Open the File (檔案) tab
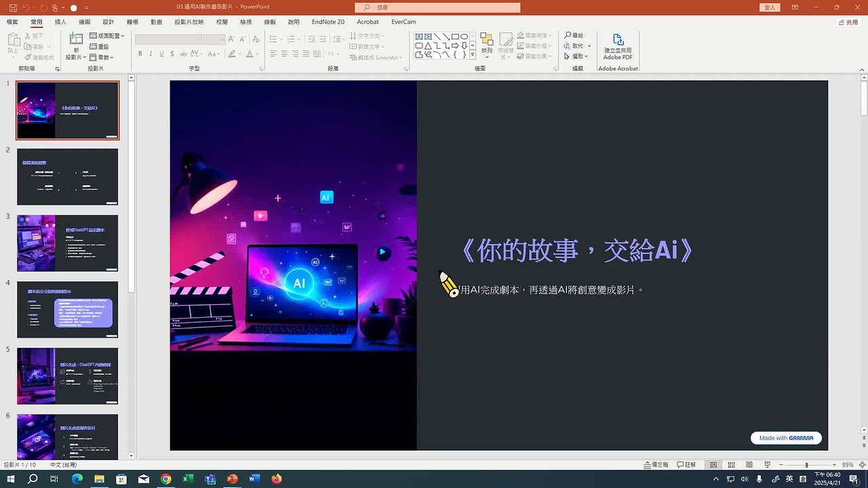 coord(12,22)
